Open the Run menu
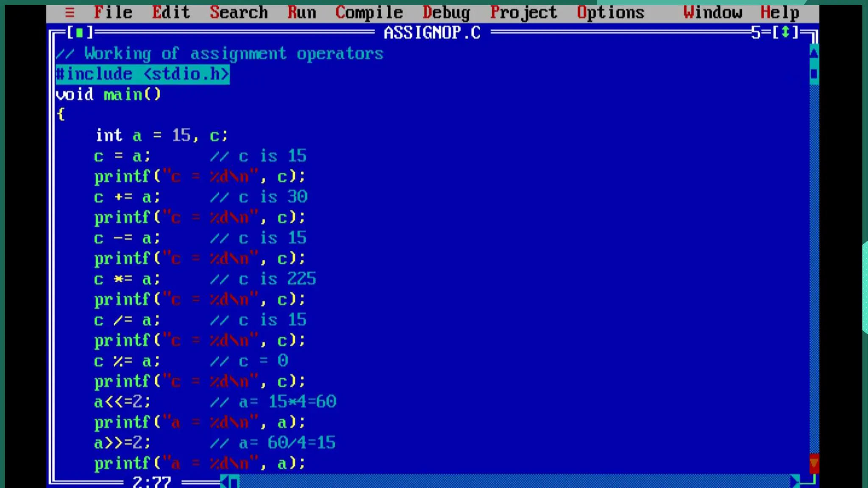This screenshot has width=868, height=488. [302, 13]
